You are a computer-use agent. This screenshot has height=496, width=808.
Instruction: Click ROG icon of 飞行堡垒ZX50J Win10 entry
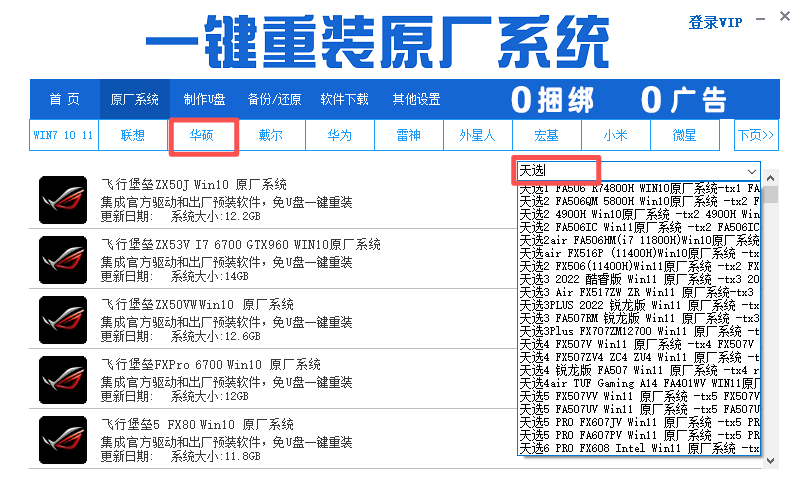coord(63,200)
